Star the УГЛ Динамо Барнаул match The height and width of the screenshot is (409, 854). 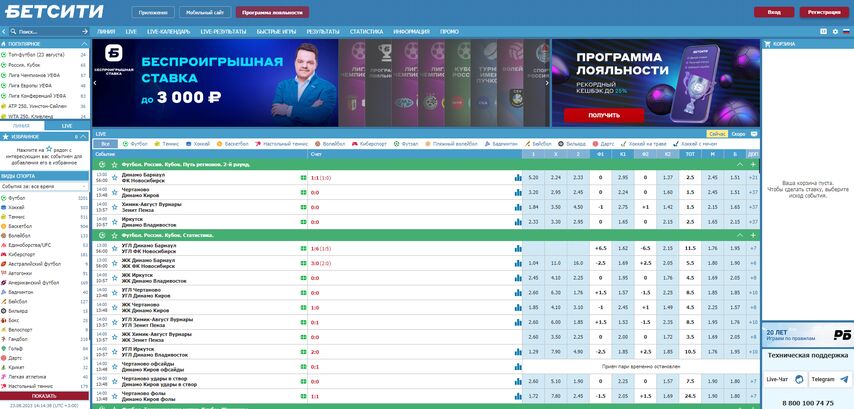[x=114, y=248]
